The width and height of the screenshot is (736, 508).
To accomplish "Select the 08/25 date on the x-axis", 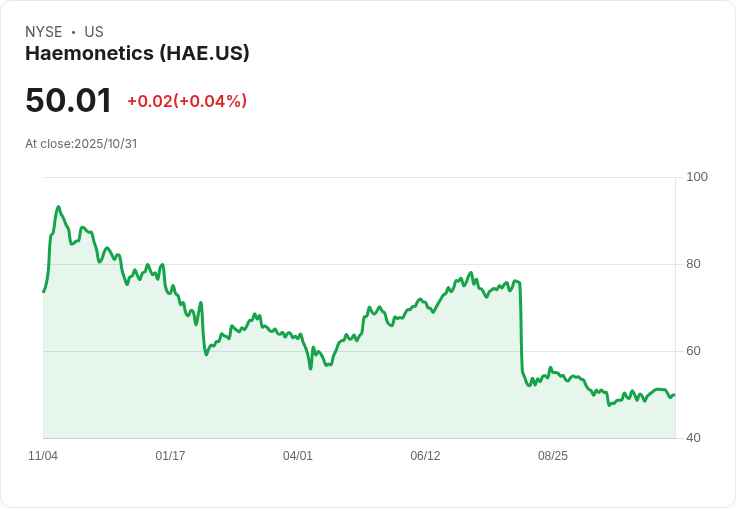I will click(553, 456).
